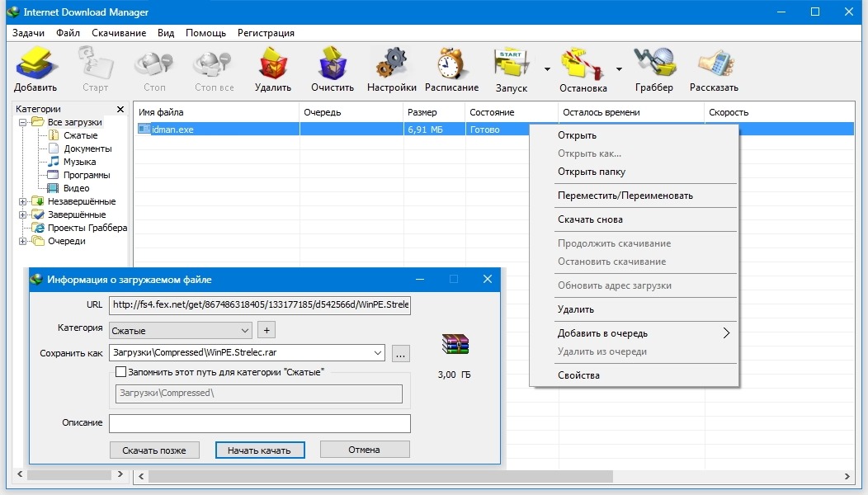Click the Очистить toolbar icon
This screenshot has width=868, height=495.
pos(333,64)
